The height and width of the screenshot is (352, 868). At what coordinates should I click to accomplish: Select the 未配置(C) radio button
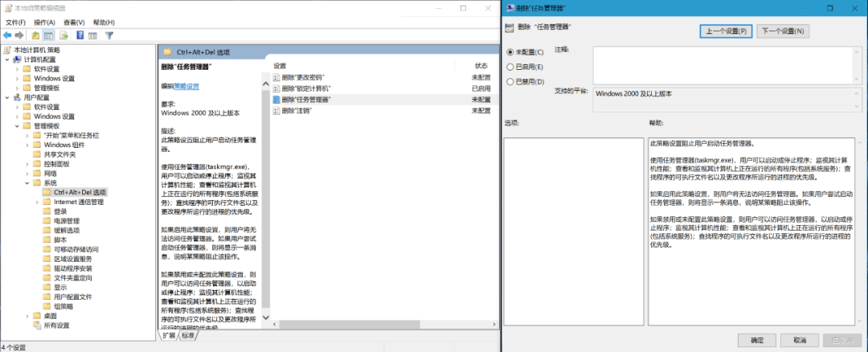point(510,52)
